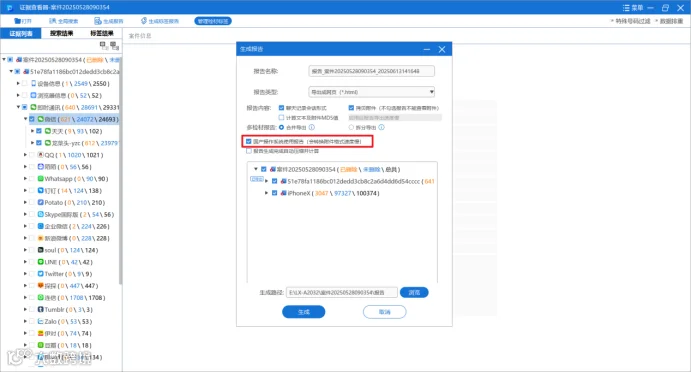Click the info icon beside merged export option
Image resolution: width=692 pixels, height=372 pixels.
(312, 128)
